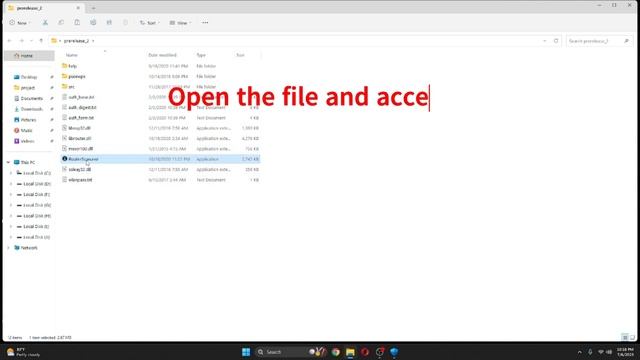This screenshot has height=360, width=640.
Task: Switch to details view icon in status bar
Action: 625,337
